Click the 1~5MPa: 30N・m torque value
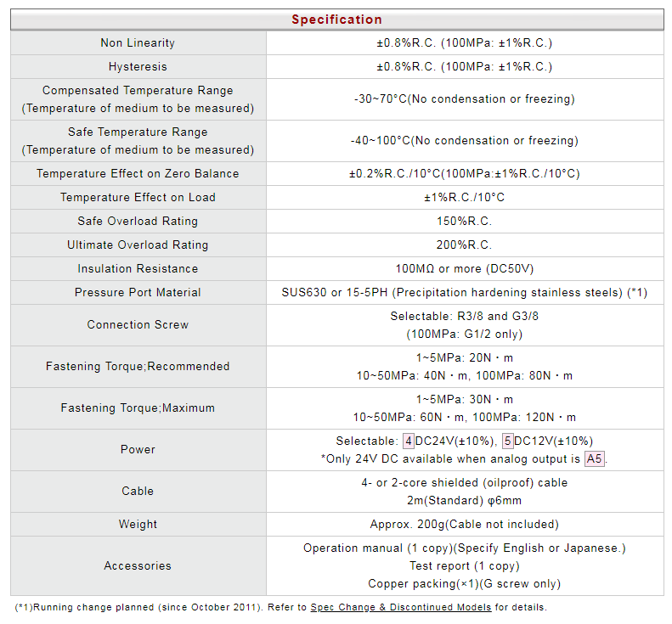Image resolution: width=672 pixels, height=624 pixels. coord(465,399)
